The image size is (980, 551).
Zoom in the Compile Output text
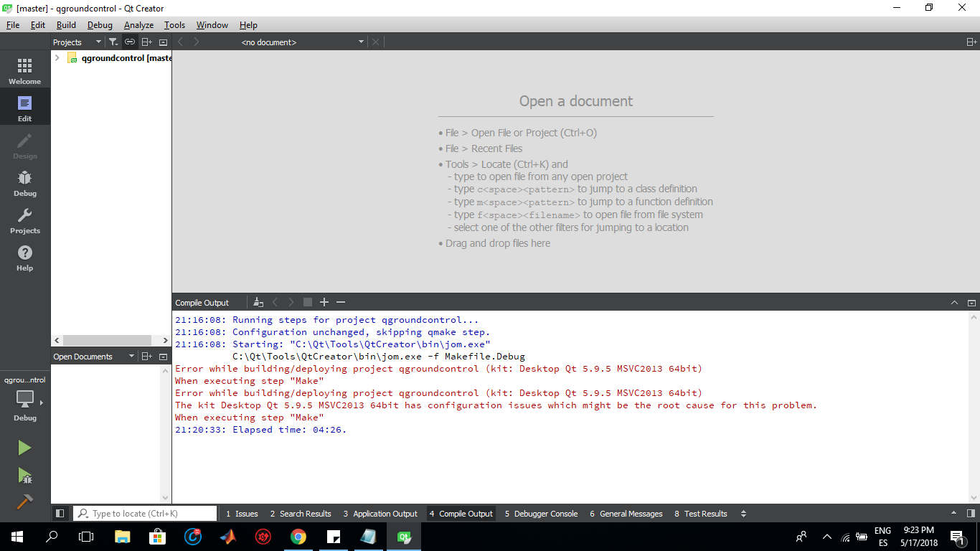324,303
